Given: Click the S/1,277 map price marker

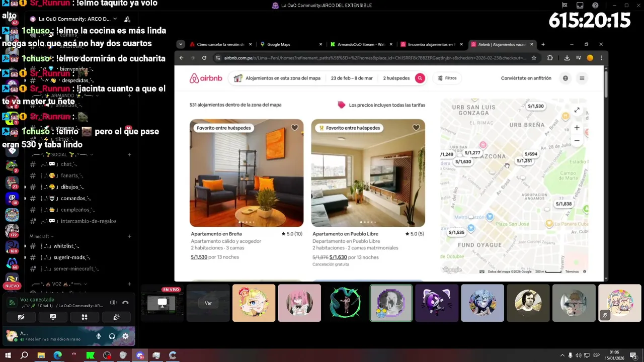Looking at the screenshot, I should [x=472, y=153].
